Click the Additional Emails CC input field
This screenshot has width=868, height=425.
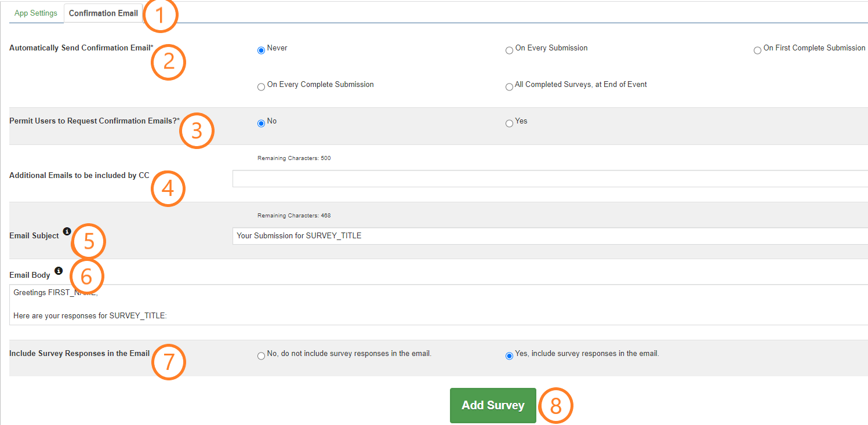point(550,179)
